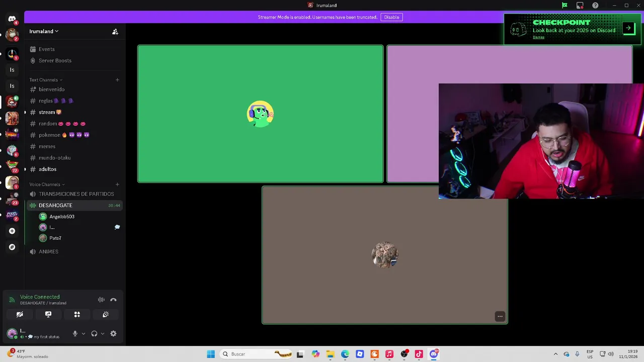Viewport: 644px width, 362px height.
Task: Open TikTok app from taskbar
Action: pyautogui.click(x=419, y=354)
